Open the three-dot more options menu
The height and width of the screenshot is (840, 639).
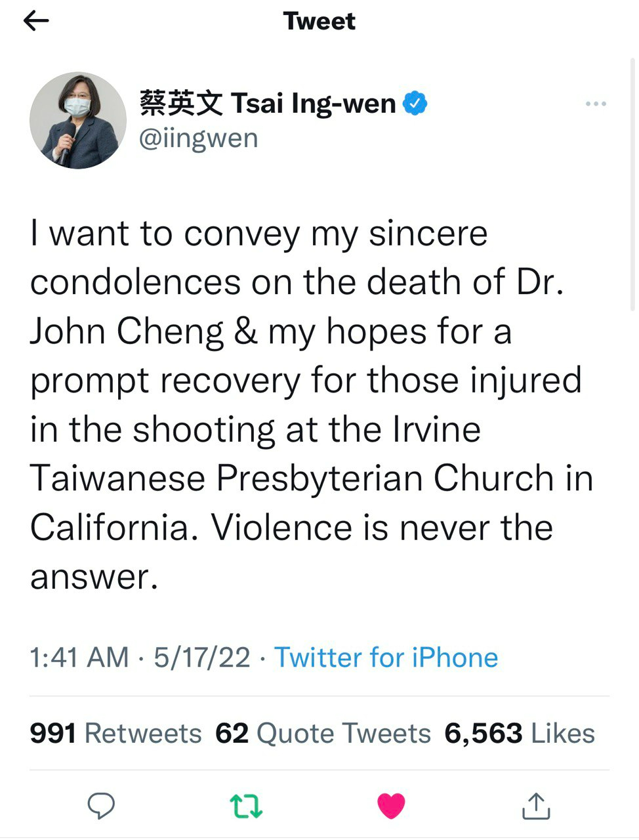596,104
